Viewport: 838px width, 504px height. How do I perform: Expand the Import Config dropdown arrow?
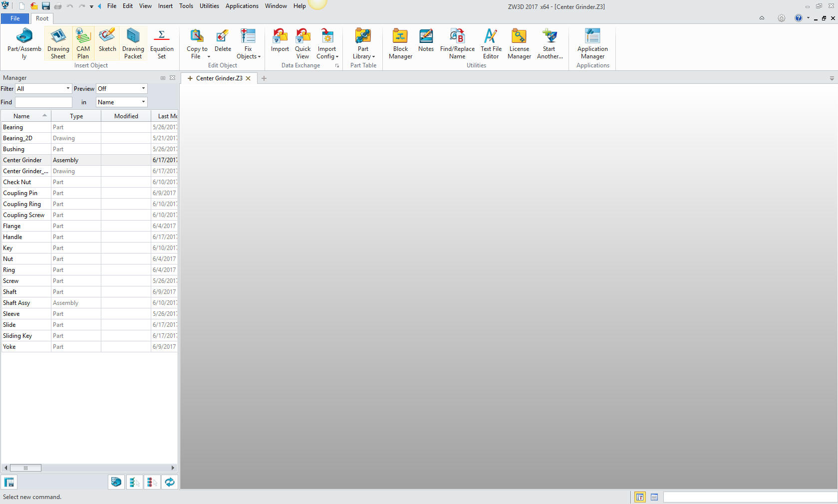pyautogui.click(x=337, y=57)
